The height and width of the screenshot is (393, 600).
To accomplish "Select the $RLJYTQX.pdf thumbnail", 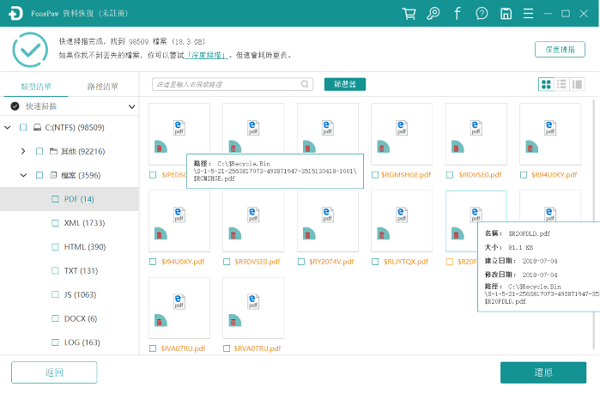I will pos(402,221).
